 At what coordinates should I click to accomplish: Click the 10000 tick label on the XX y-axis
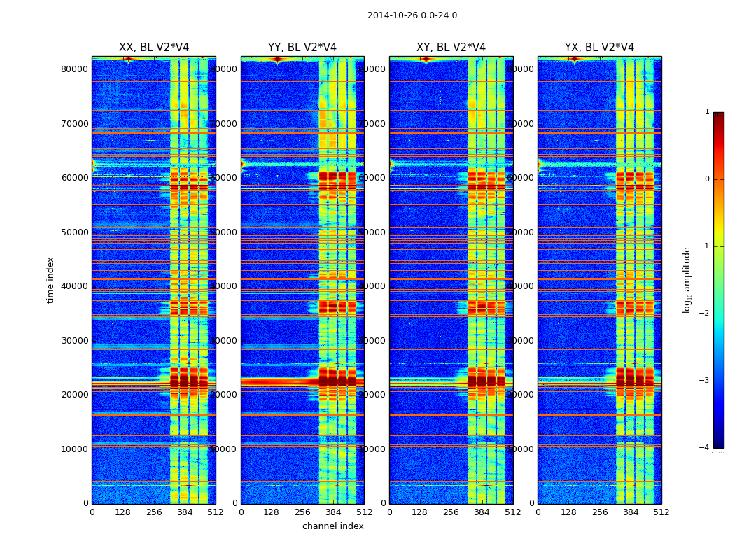pyautogui.click(x=74, y=449)
